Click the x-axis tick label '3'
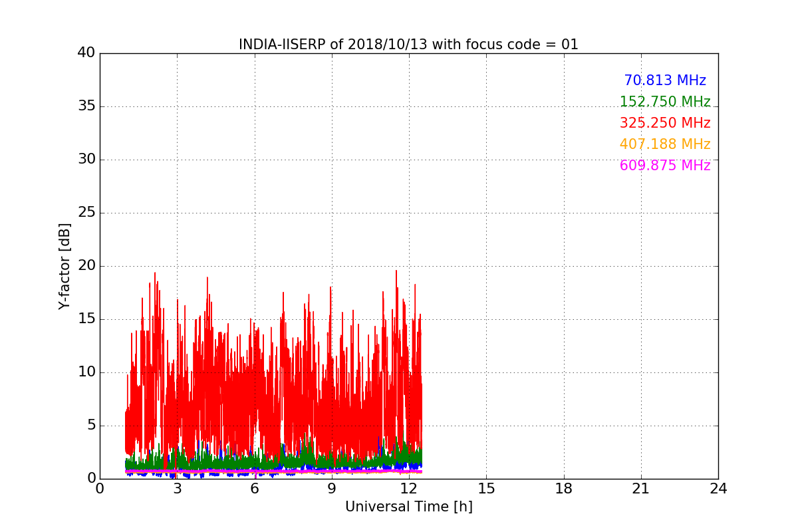 pos(178,489)
